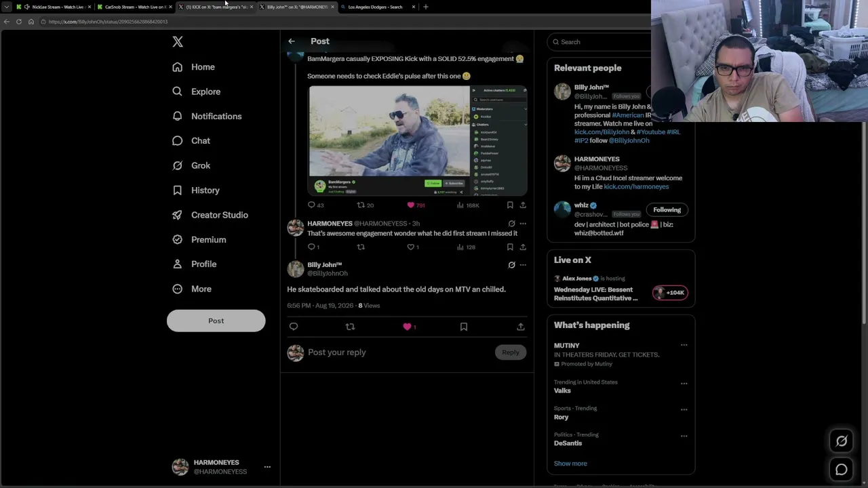
Task: Bookmark Billy John's skateboarded post
Action: [464, 327]
